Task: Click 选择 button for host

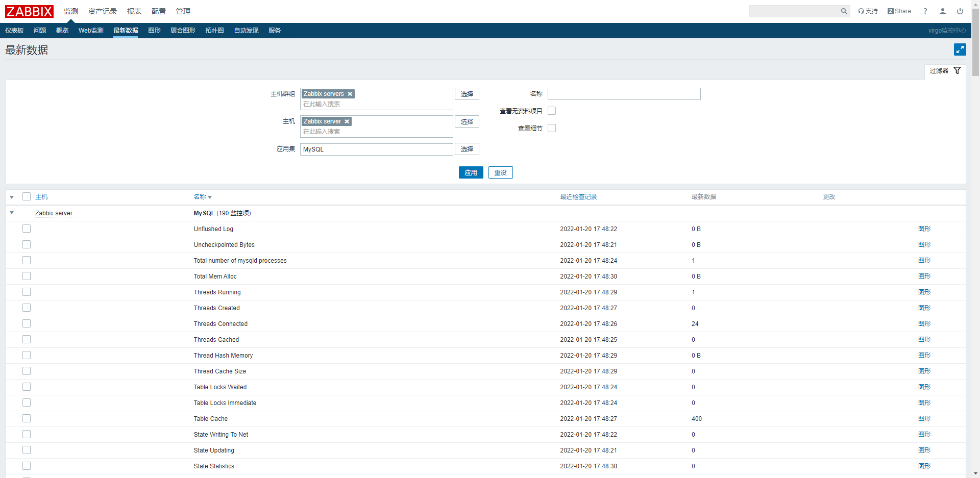Action: click(467, 121)
